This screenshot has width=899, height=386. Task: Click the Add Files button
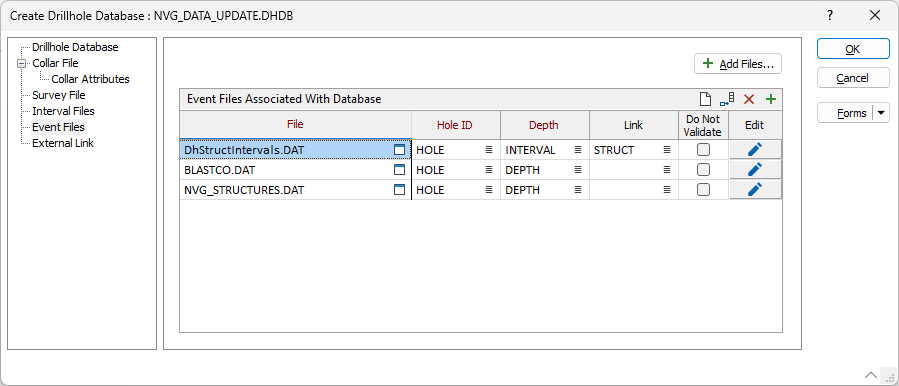pos(738,64)
